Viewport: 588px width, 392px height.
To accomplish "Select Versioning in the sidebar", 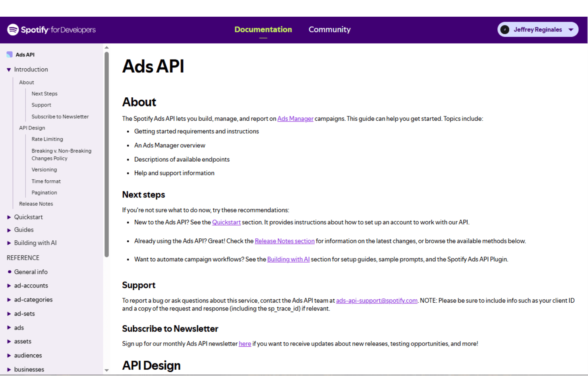I will tap(44, 170).
